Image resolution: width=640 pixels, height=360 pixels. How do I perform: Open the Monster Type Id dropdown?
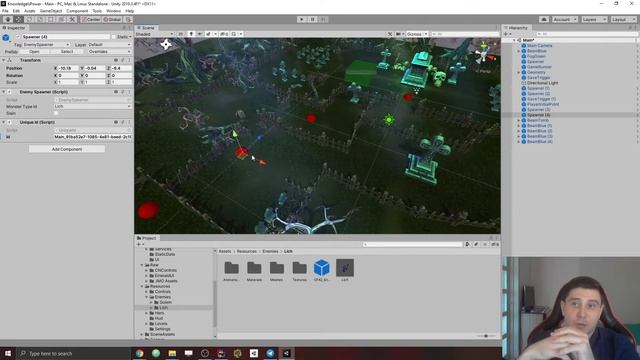pos(93,106)
